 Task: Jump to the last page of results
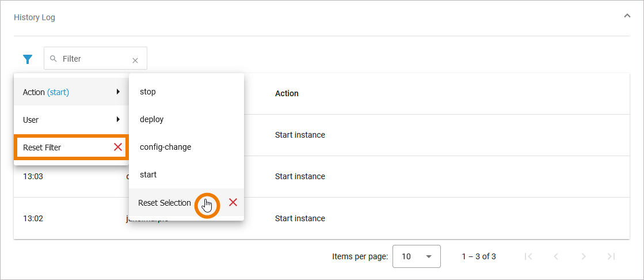click(611, 256)
